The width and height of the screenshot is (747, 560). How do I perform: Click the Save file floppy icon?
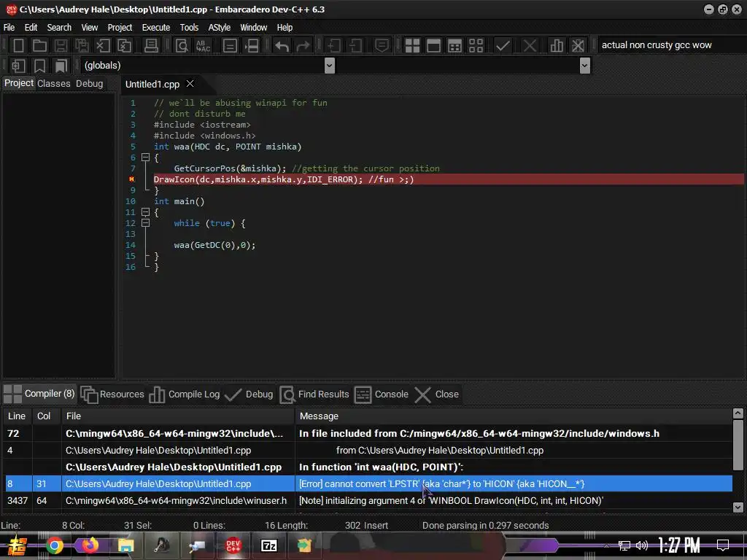(61, 46)
